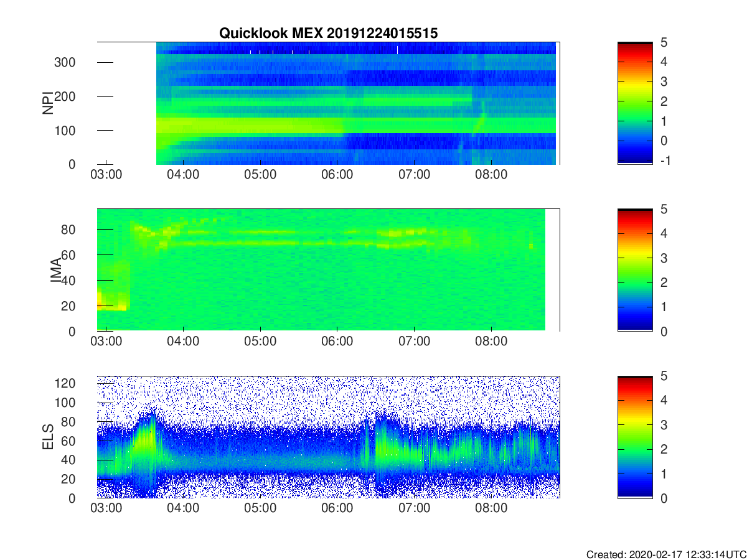
Task: Click the '06:00' tick under the ELS plot
Action: pyautogui.click(x=337, y=508)
